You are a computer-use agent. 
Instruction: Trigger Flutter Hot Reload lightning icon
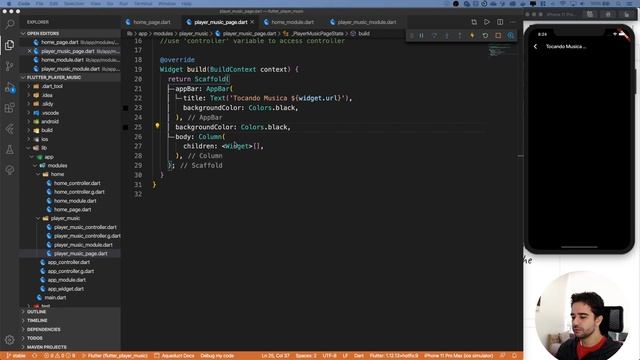point(472,36)
